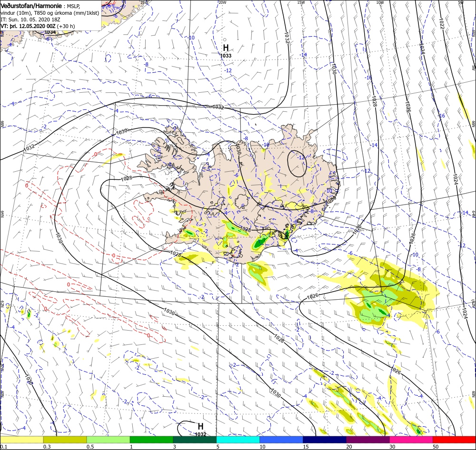Click the '0.5' legend scale value

pyautogui.click(x=90, y=447)
